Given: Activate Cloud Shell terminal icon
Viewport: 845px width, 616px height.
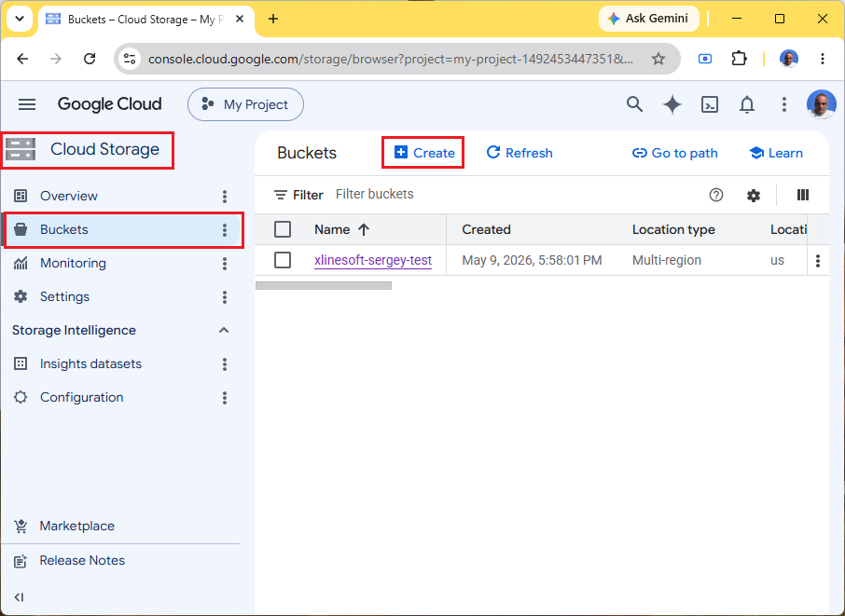Looking at the screenshot, I should tap(709, 104).
